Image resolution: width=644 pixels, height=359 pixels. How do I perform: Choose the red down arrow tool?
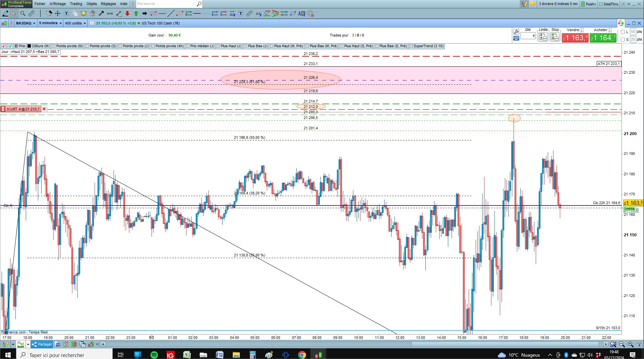pyautogui.click(x=127, y=13)
